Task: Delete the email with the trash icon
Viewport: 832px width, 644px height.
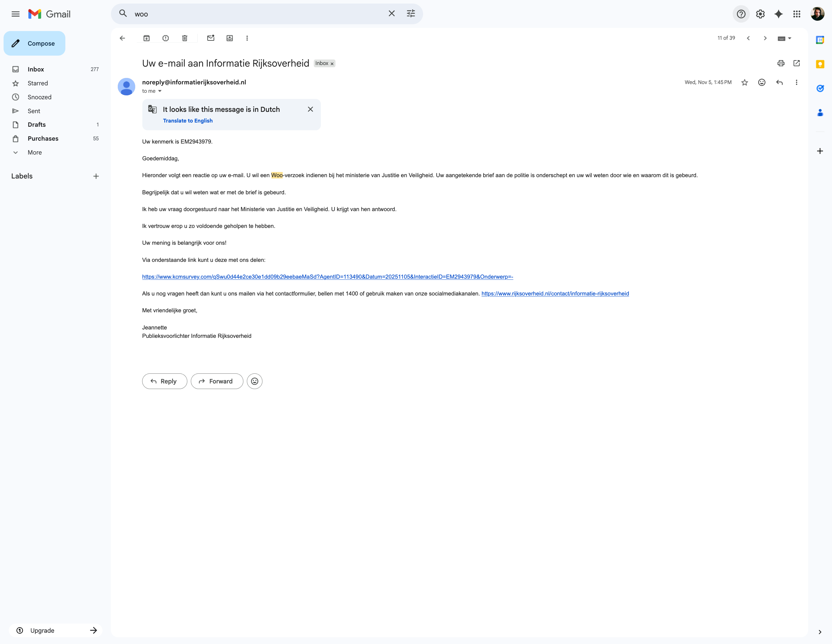Action: (x=185, y=38)
